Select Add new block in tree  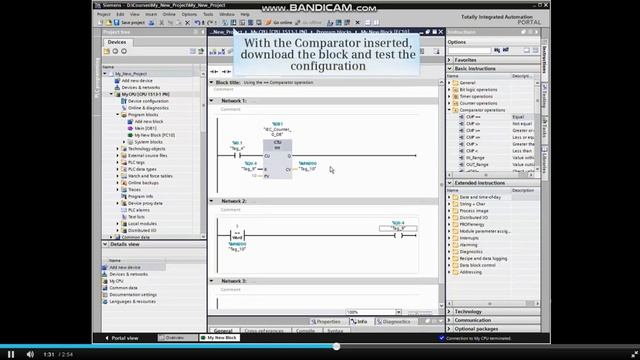[x=149, y=122]
